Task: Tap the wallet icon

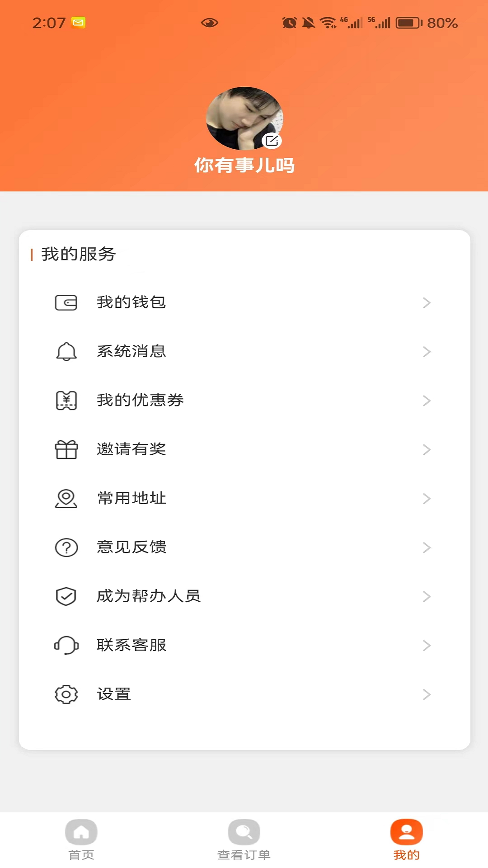Action: [x=66, y=302]
